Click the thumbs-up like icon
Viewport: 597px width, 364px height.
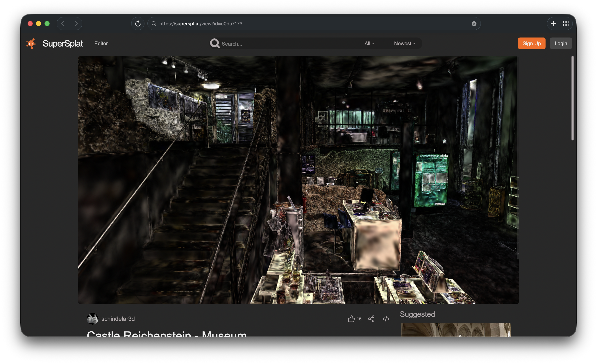coord(351,319)
